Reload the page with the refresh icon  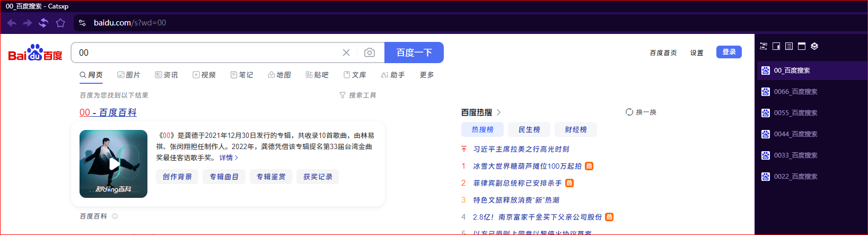point(43,23)
